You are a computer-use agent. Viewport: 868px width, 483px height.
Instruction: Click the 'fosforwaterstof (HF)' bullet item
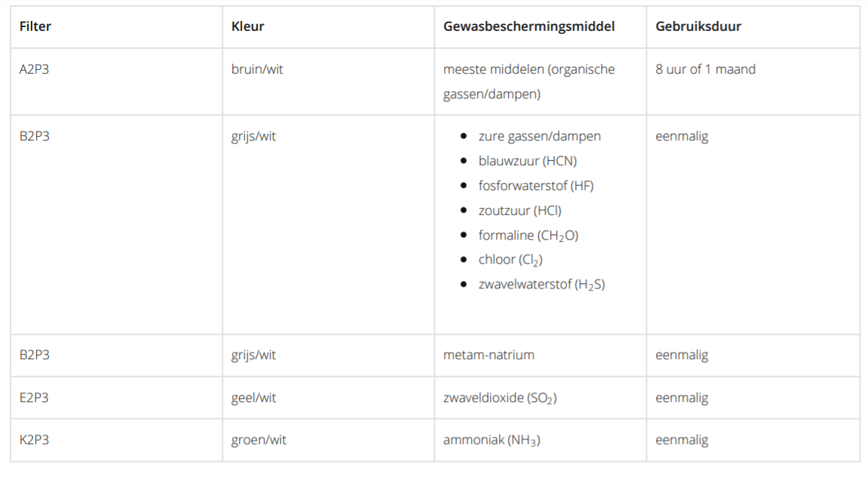[536, 186]
